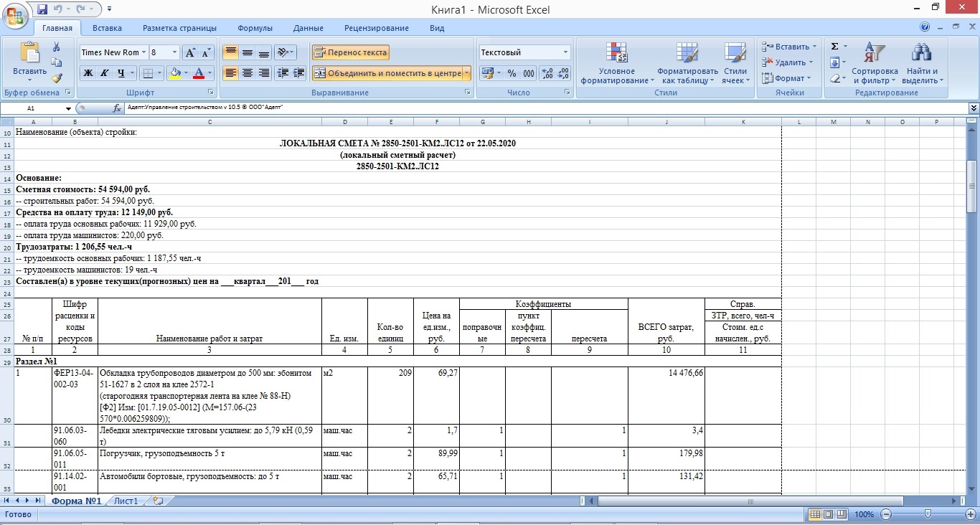
Task: Click the Clear eraser icon
Action: (x=834, y=78)
